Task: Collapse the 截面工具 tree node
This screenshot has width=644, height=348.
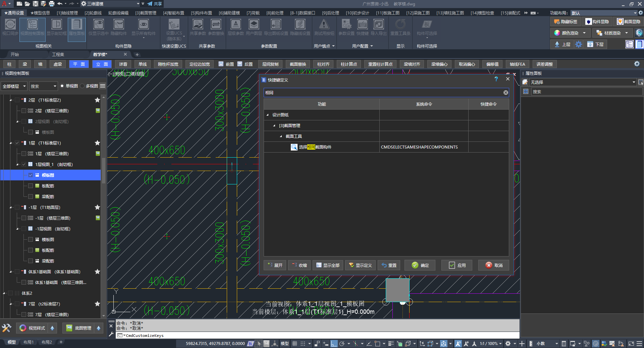Action: click(281, 136)
